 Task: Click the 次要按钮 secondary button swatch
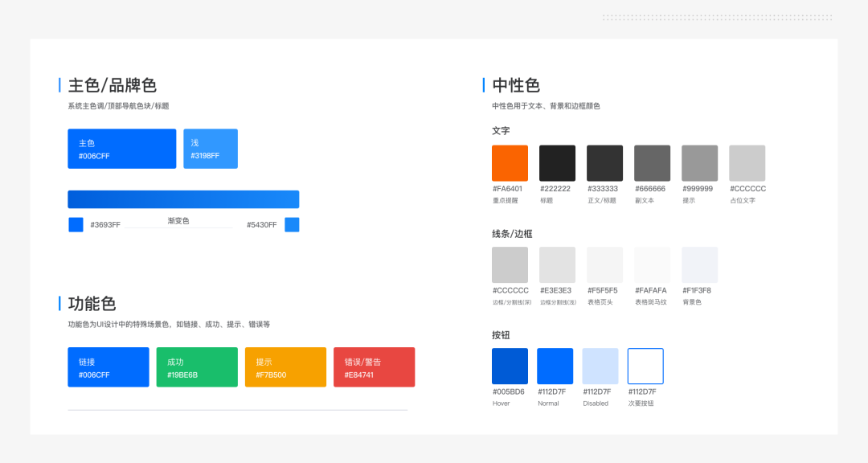[x=645, y=366]
